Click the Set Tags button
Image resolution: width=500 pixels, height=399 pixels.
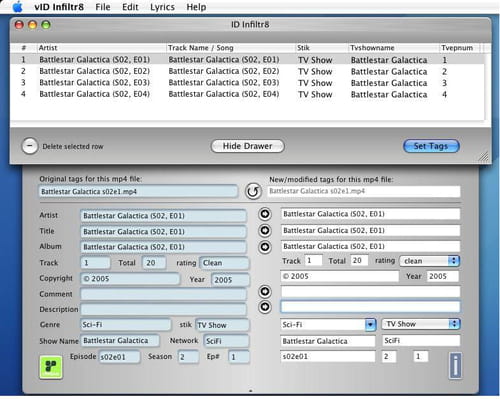431,146
